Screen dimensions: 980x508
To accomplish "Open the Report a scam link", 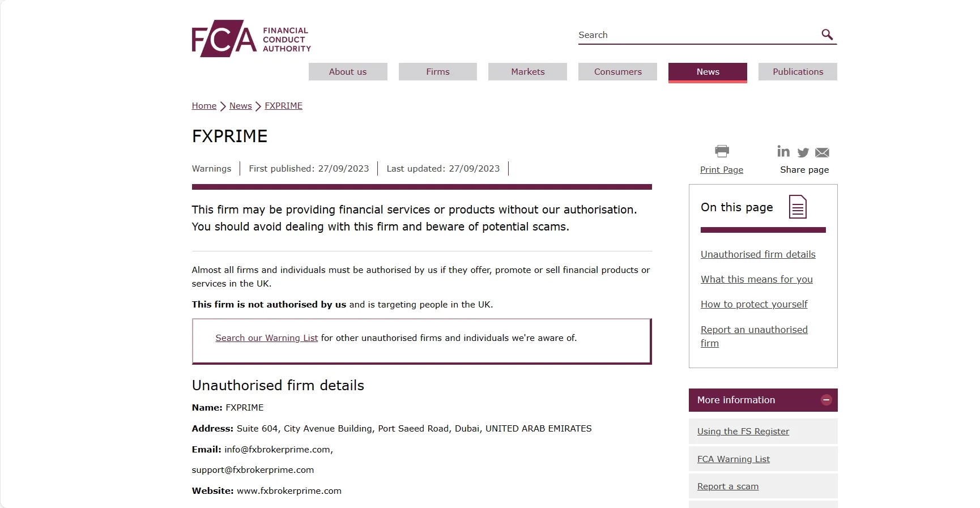I will (727, 486).
